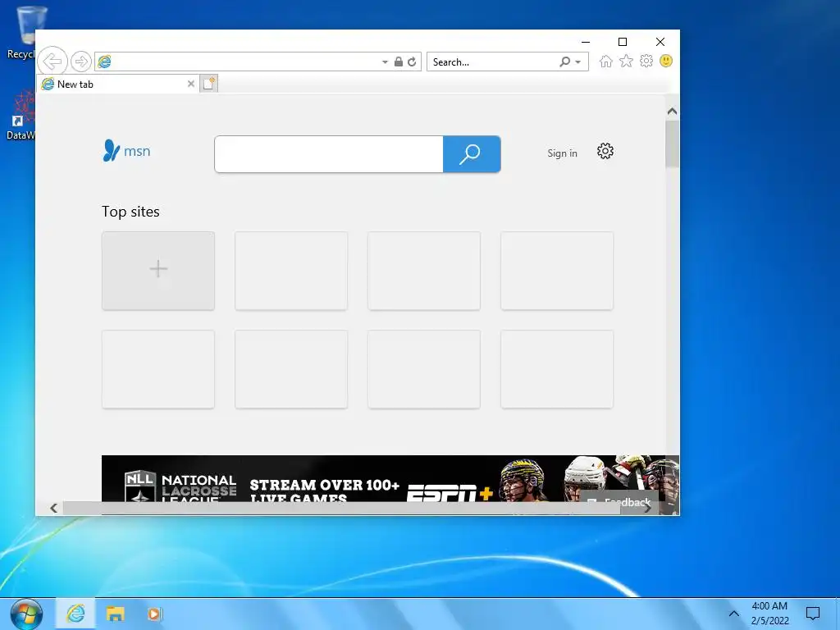Expand the search provider dropdown arrow
Viewport: 840px width, 630px height.
coord(578,62)
